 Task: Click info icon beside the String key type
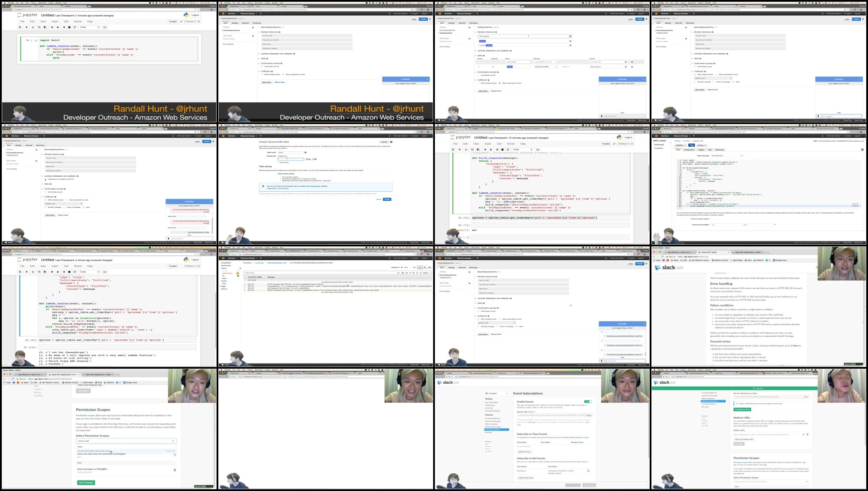pyautogui.click(x=315, y=159)
